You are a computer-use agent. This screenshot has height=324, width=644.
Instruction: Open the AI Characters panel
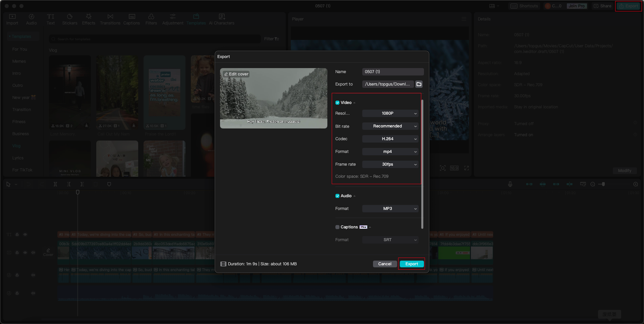coord(221,19)
